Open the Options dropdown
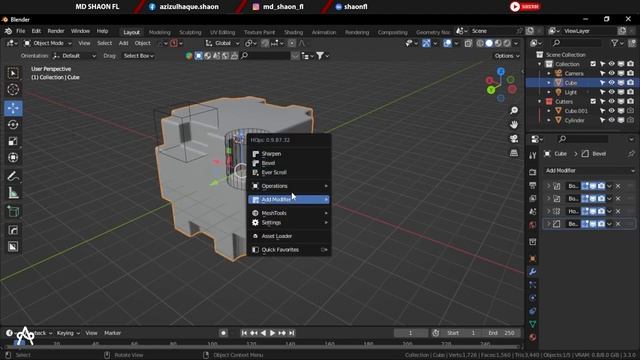 click(507, 56)
